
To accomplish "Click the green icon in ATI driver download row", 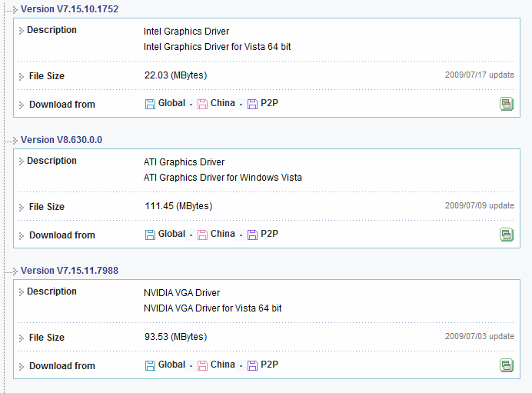I will [506, 235].
